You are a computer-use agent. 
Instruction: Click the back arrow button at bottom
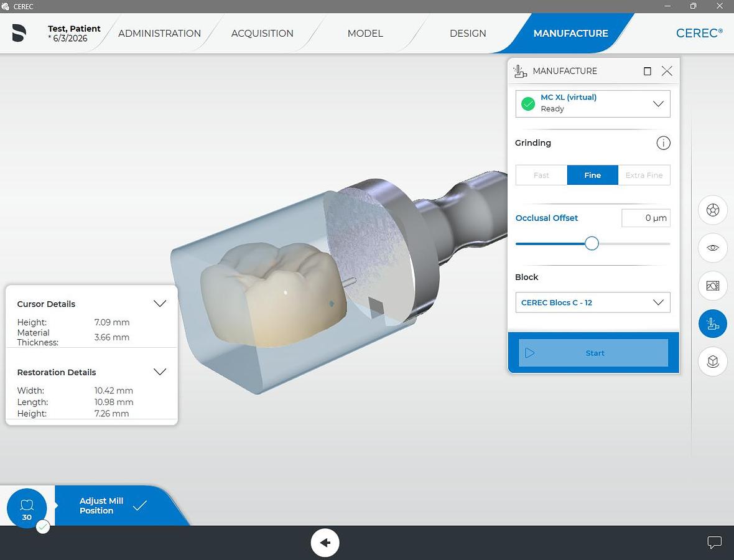point(325,543)
